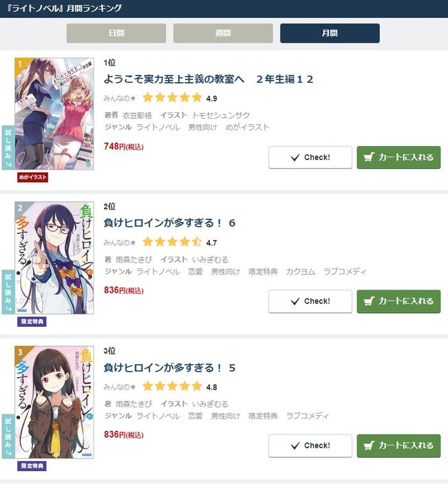
Task: Click the めがイラスト red badge under cover
Action: pos(32,177)
